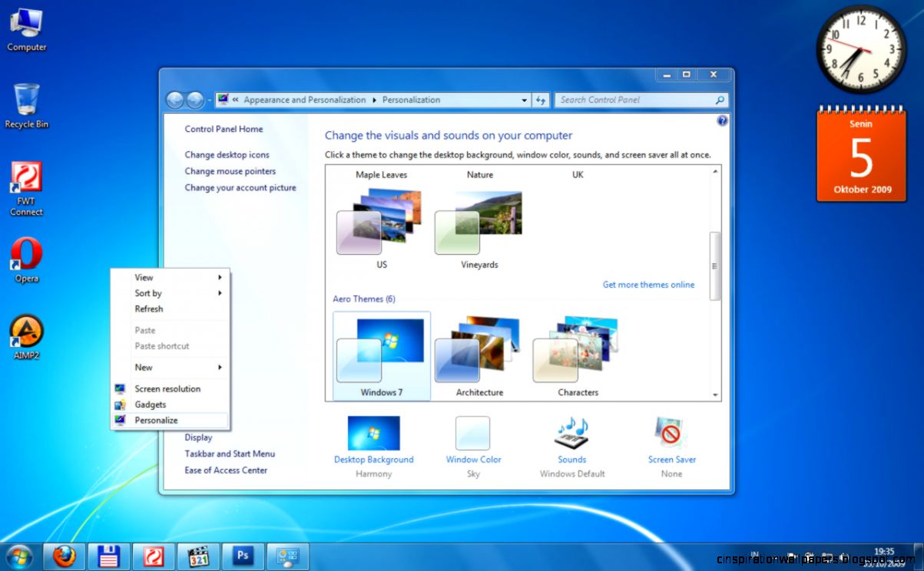
Task: Select the Windows 7 theme
Action: pos(382,355)
